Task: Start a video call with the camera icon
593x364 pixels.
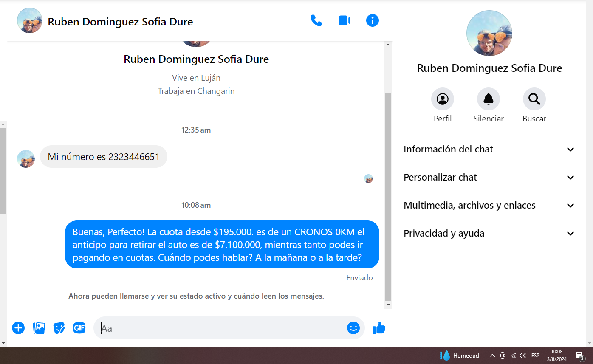Action: 344,21
